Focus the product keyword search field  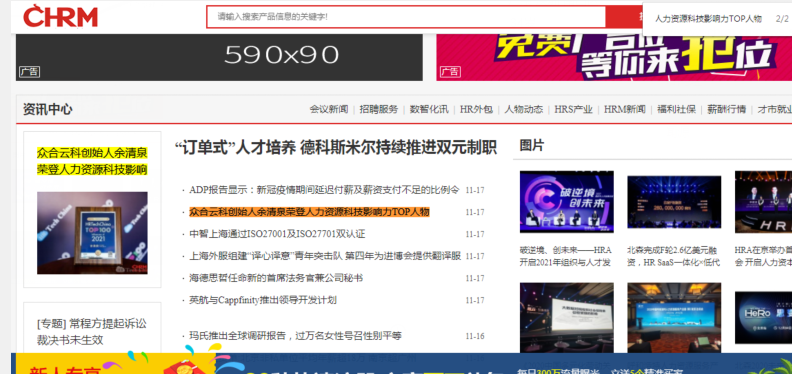tap(406, 17)
